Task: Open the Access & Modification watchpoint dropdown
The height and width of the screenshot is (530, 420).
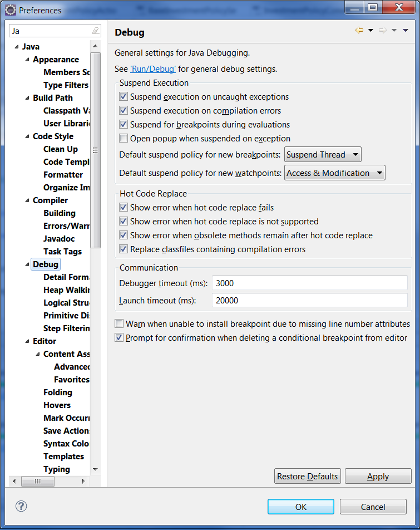Action: pyautogui.click(x=334, y=173)
